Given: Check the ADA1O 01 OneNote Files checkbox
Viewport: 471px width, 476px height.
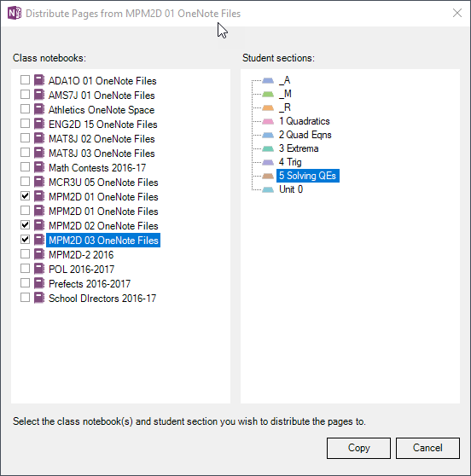Looking at the screenshot, I should (26, 80).
